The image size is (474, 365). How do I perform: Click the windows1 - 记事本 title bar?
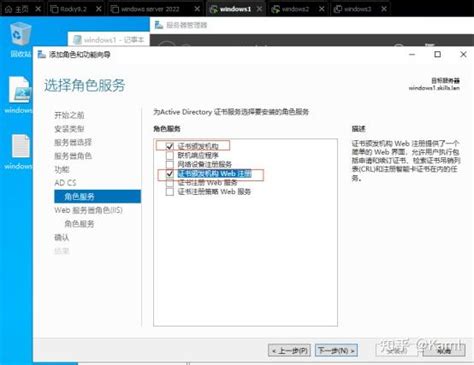109,40
